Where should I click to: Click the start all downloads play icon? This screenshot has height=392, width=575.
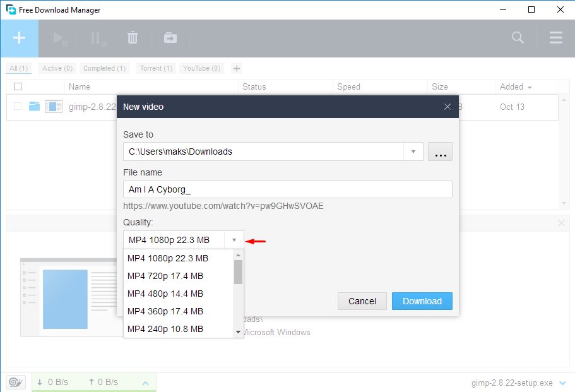point(59,38)
